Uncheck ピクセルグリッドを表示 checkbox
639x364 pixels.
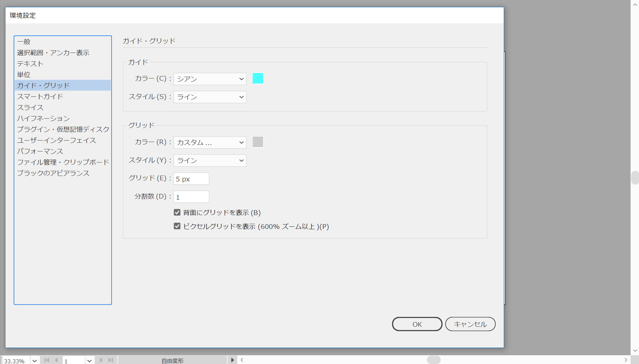(x=177, y=226)
